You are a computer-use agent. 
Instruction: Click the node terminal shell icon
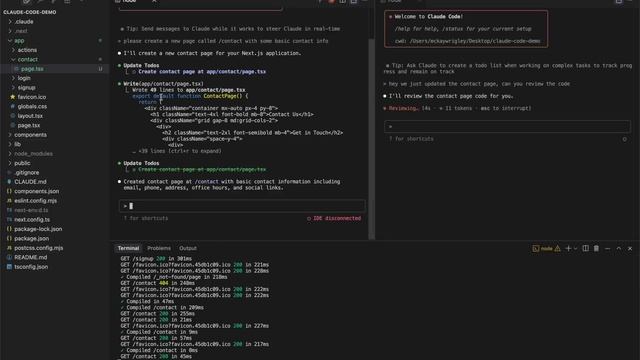pyautogui.click(x=536, y=248)
